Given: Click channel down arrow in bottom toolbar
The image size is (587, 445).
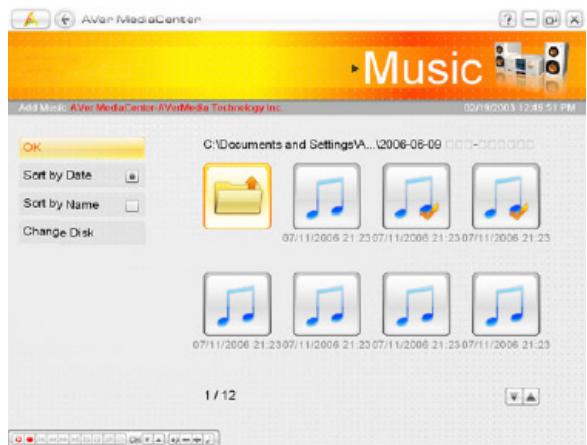Looking at the screenshot, I should pyautogui.click(x=147, y=439).
